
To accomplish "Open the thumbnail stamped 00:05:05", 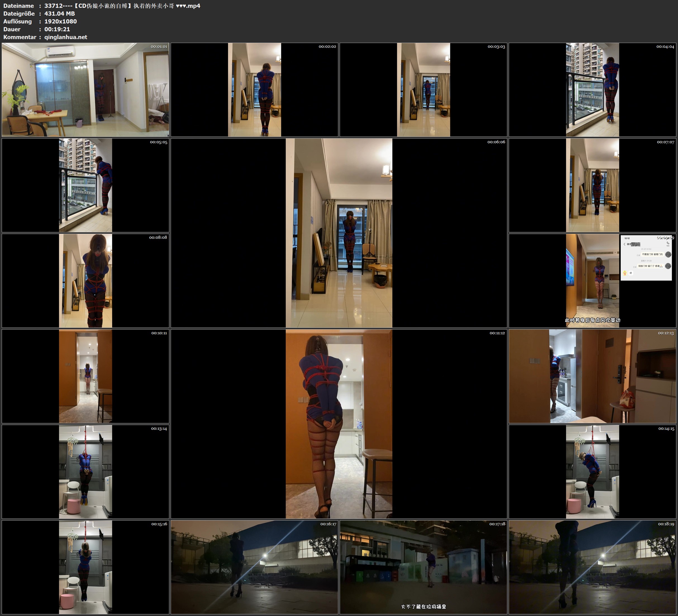I will point(85,185).
